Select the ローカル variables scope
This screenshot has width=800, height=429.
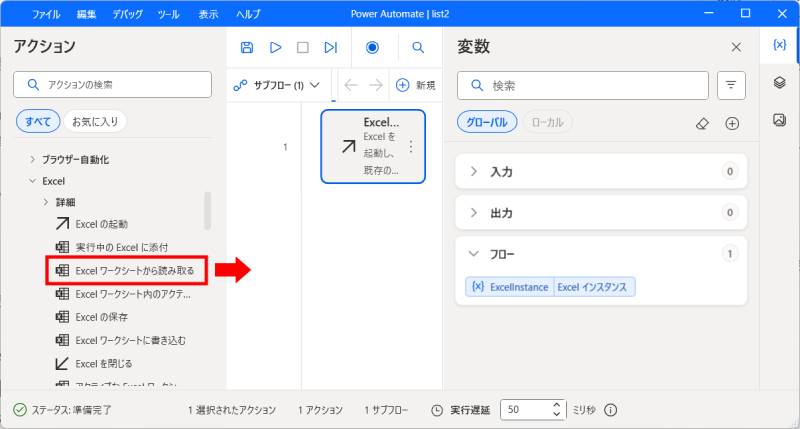point(547,122)
